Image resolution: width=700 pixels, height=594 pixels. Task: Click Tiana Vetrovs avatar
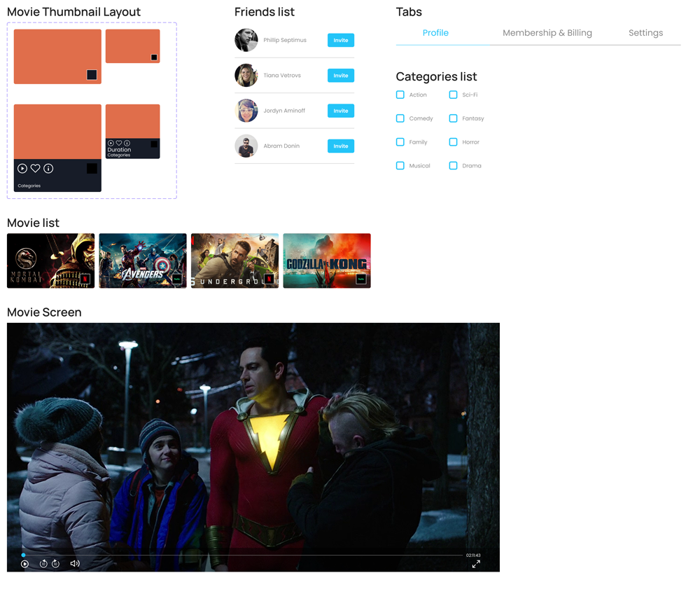click(x=246, y=76)
